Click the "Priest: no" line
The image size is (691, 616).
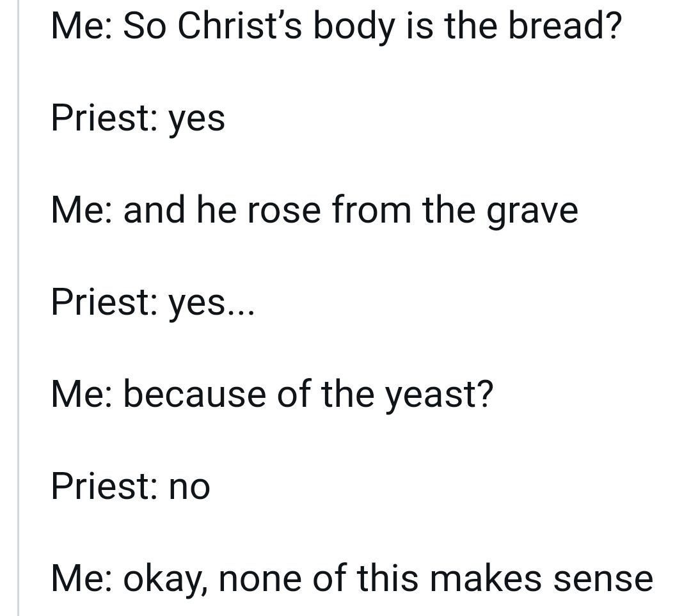click(x=131, y=487)
